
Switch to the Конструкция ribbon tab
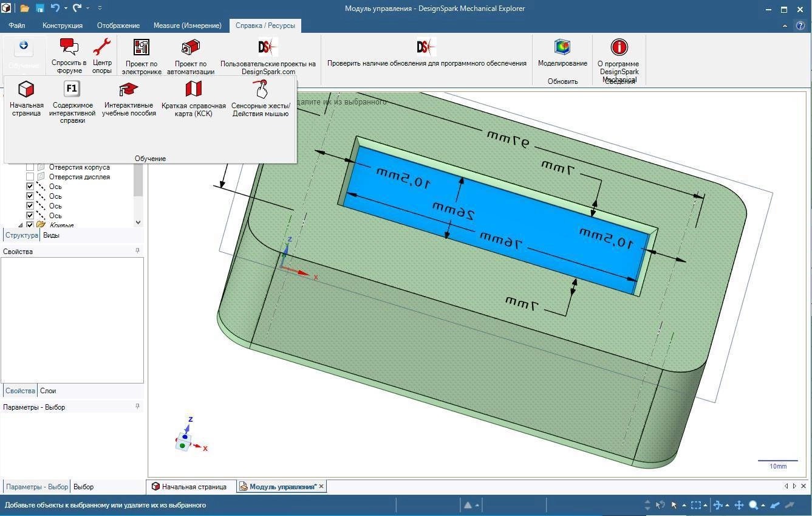(63, 26)
